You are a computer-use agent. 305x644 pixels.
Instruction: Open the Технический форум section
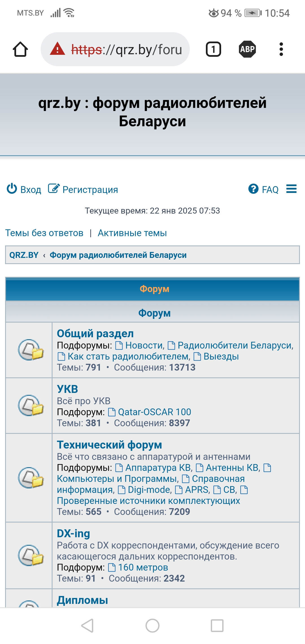point(109,445)
